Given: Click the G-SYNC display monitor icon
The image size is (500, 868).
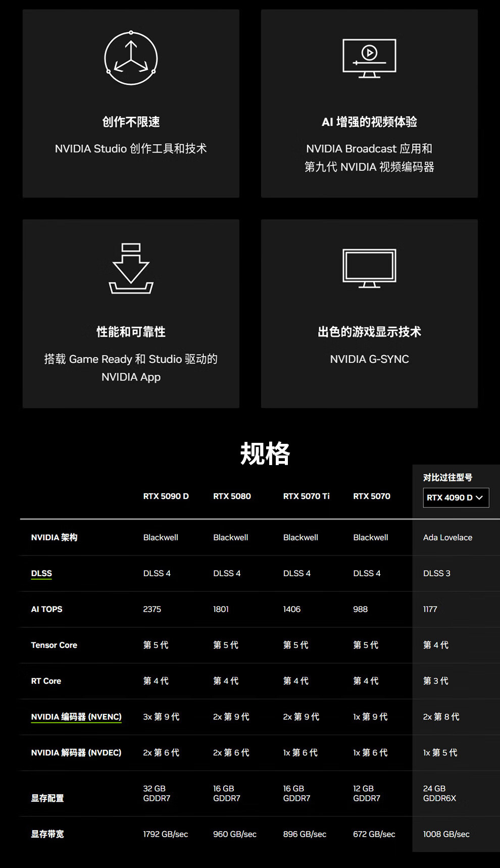Looking at the screenshot, I should (x=369, y=268).
